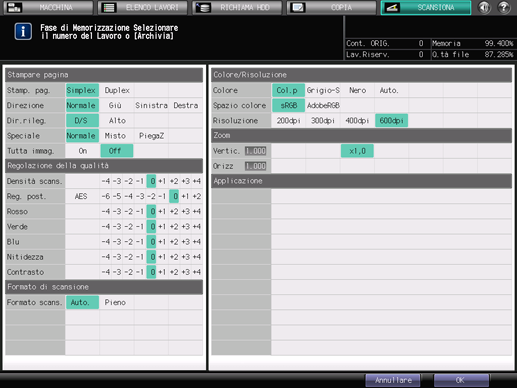Click the blue information icon
Viewport: 517px width, 388px height.
click(23, 32)
